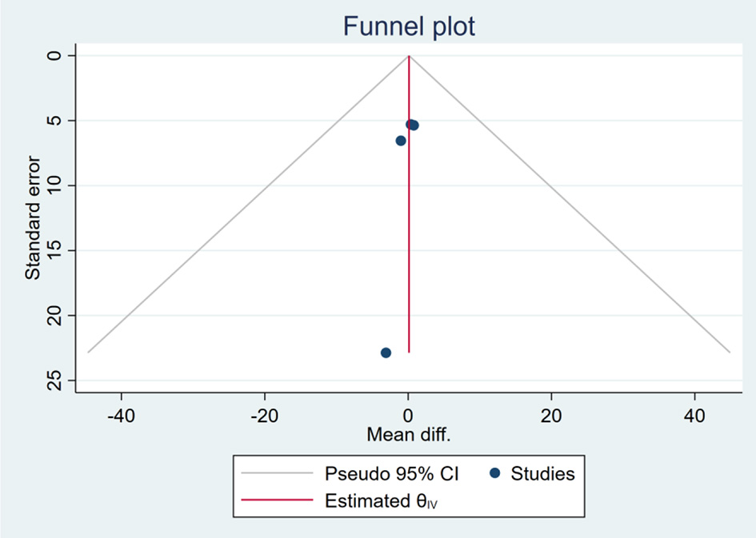Image resolution: width=756 pixels, height=538 pixels.
Task: Click the "Studies" legend text
Action: [542, 473]
